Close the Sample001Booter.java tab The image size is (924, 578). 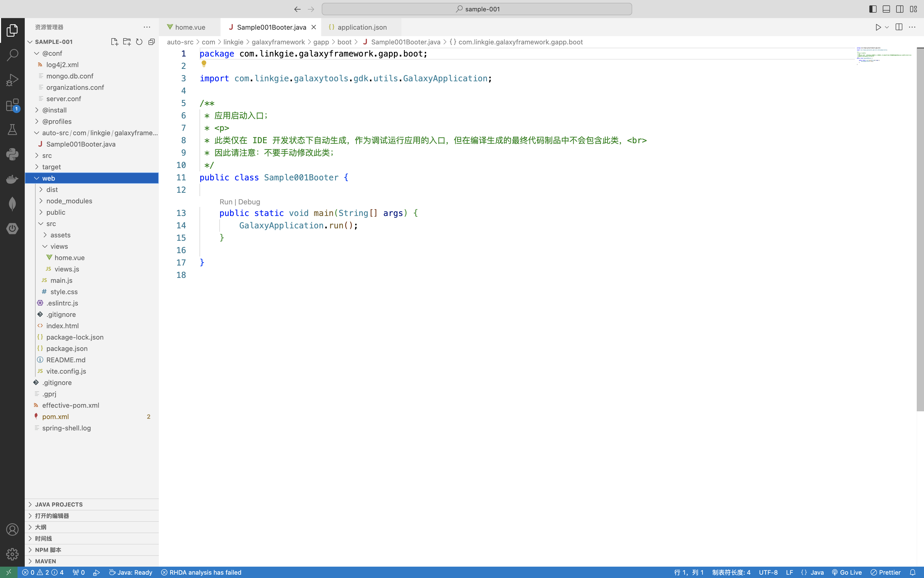click(x=313, y=27)
